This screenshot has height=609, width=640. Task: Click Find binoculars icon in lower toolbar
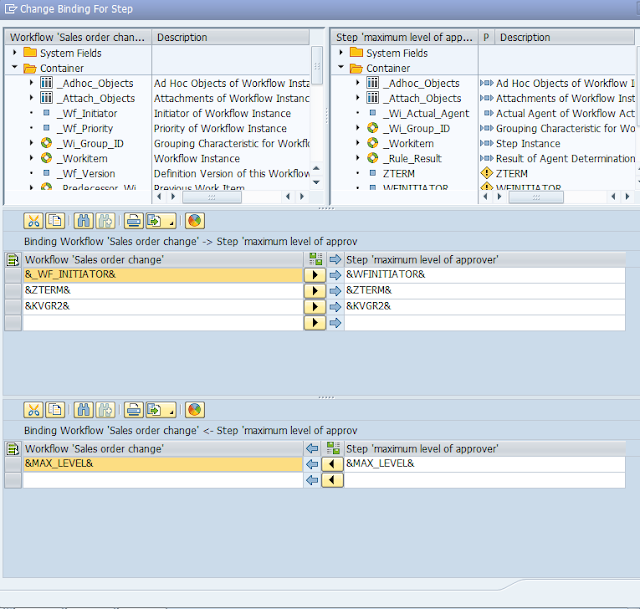[84, 410]
